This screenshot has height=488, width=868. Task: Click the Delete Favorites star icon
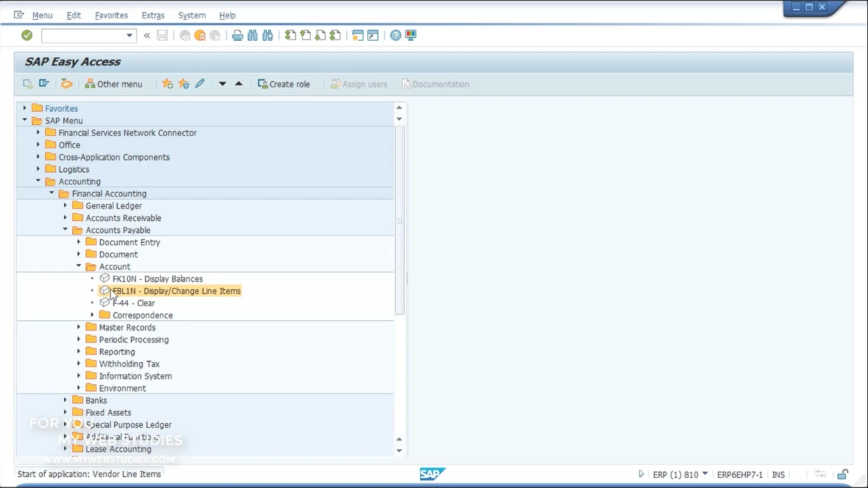click(184, 84)
